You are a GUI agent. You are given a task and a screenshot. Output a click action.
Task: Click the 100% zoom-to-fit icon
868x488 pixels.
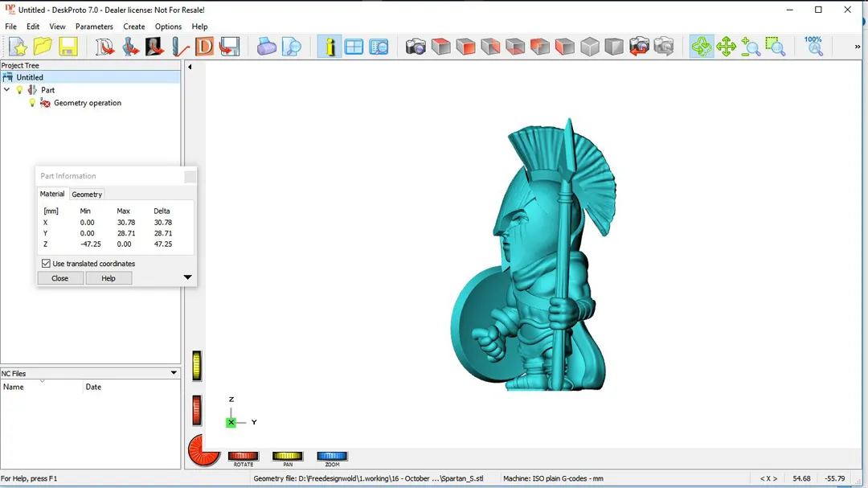[x=813, y=47]
